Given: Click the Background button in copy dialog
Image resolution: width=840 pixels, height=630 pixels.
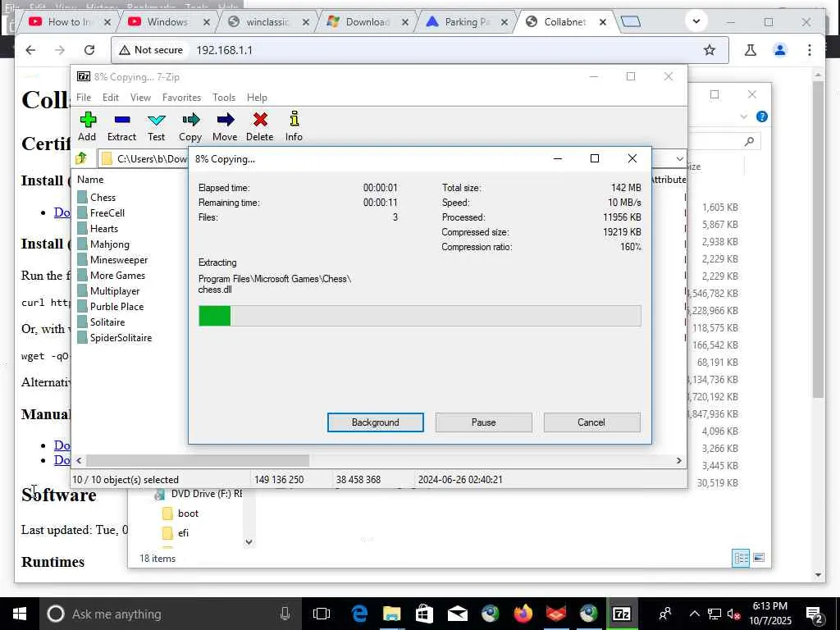Looking at the screenshot, I should [x=376, y=422].
